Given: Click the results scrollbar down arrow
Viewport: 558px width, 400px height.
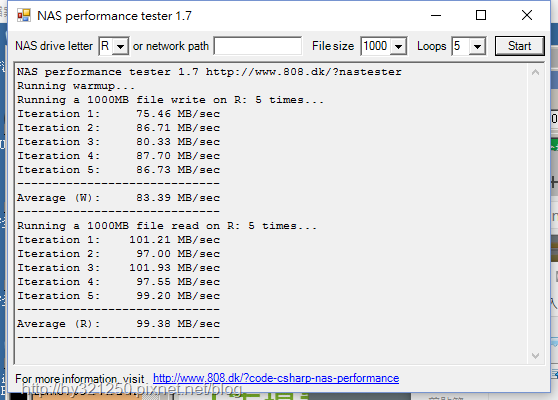Looking at the screenshot, I should (535, 356).
